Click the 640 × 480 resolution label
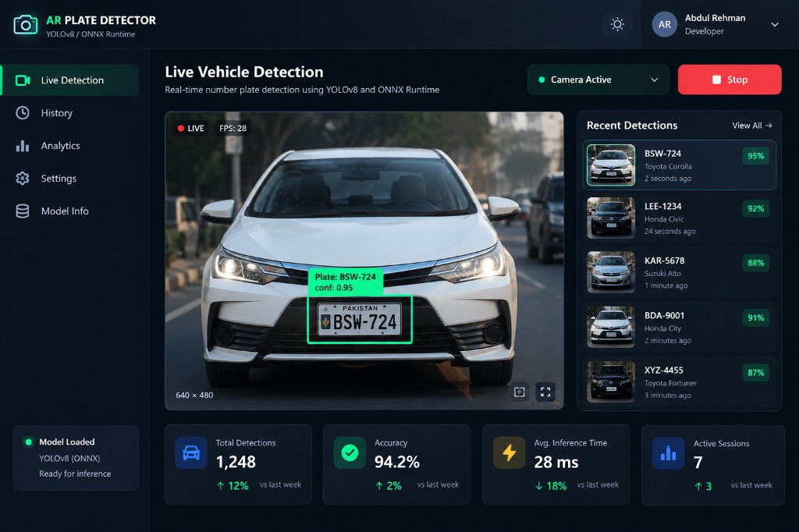 point(194,395)
